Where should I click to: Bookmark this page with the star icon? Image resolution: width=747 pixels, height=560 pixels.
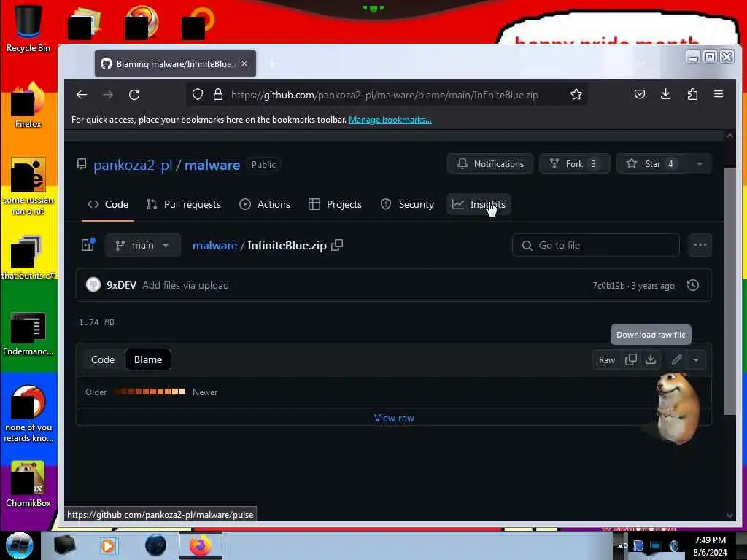coord(576,95)
